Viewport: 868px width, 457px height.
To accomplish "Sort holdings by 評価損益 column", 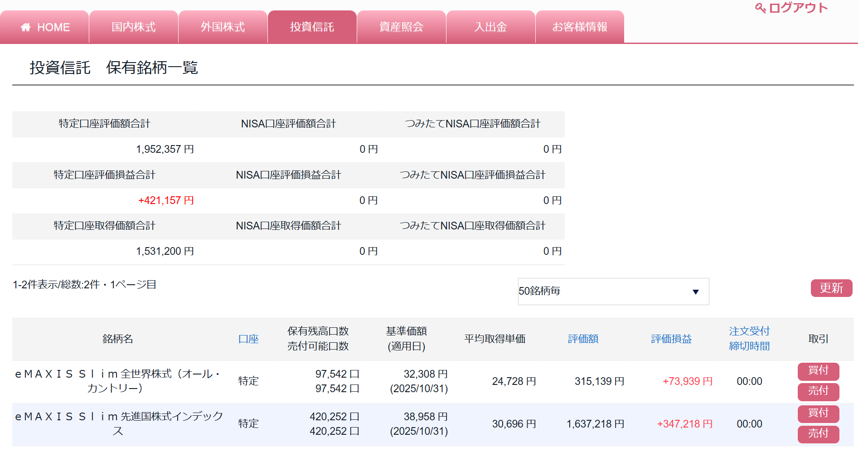I will pos(671,339).
